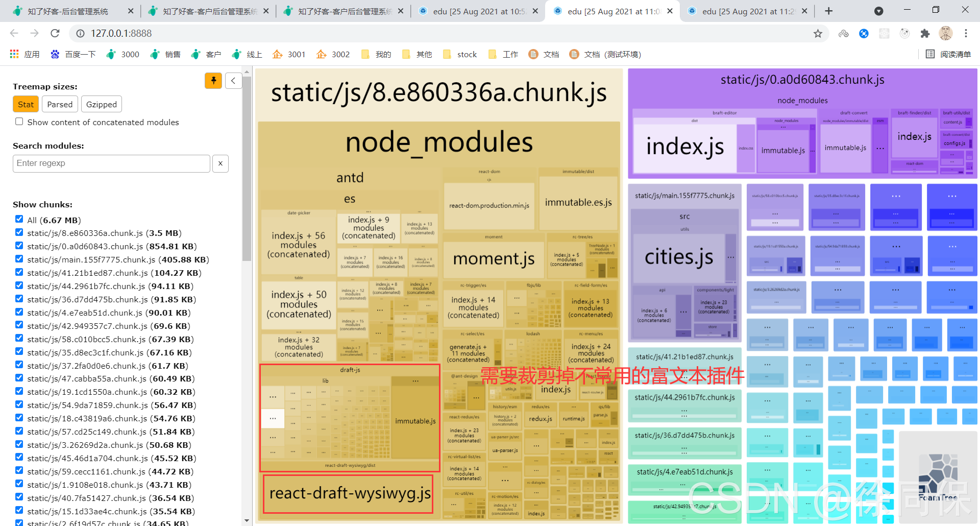Screen dimensions: 980x526
Task: Open the 我的 bookmark folder
Action: pos(376,54)
